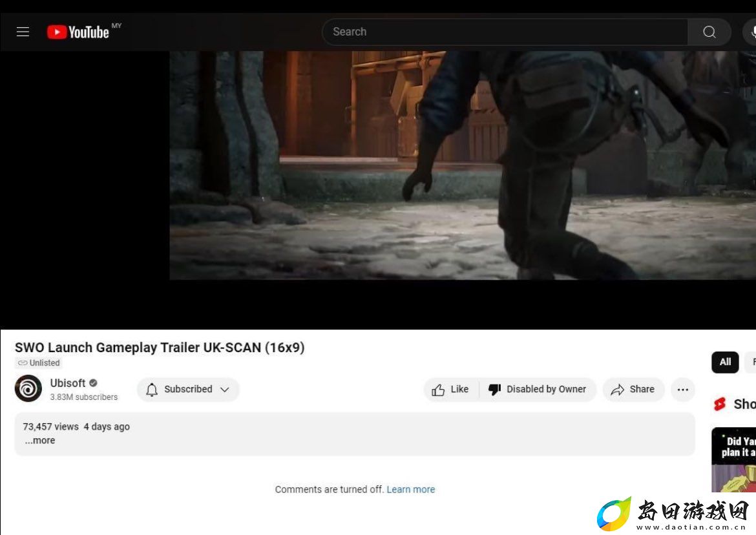Open Ubisoft channel avatar
This screenshot has width=756, height=535.
(x=28, y=388)
